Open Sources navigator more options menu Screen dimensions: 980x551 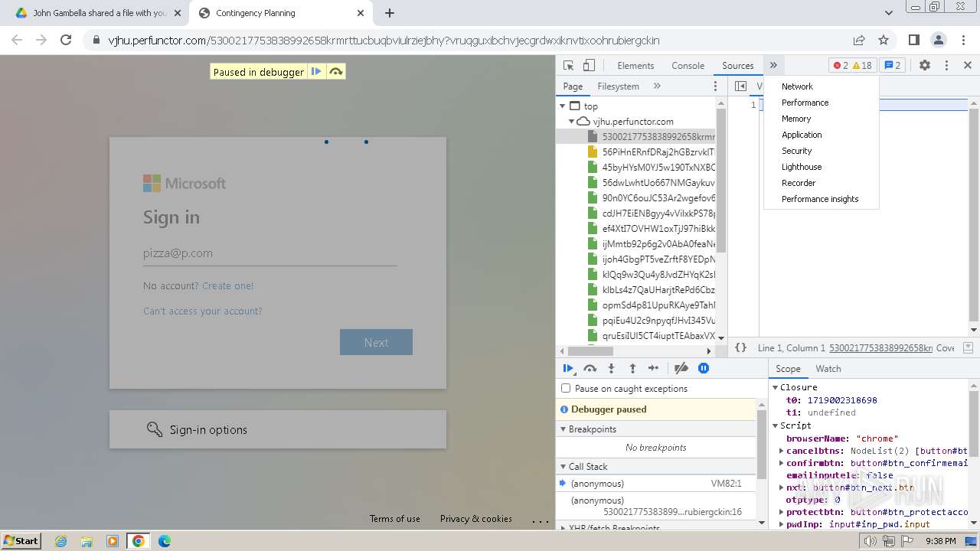tap(716, 86)
